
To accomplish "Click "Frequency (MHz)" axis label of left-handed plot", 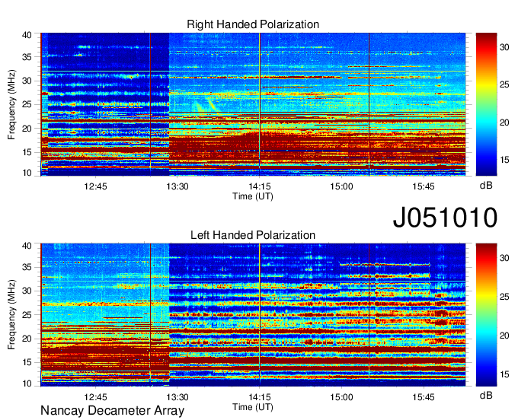I will [x=11, y=315].
